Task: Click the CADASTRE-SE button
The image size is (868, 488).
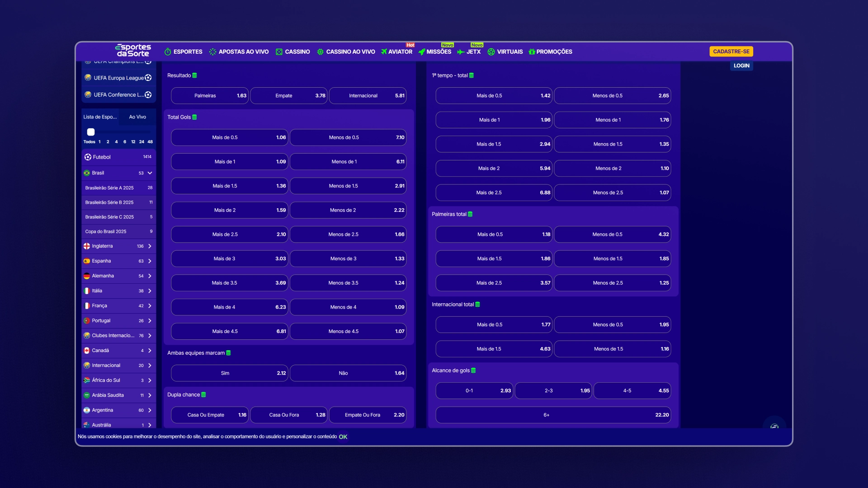Action: (x=731, y=52)
